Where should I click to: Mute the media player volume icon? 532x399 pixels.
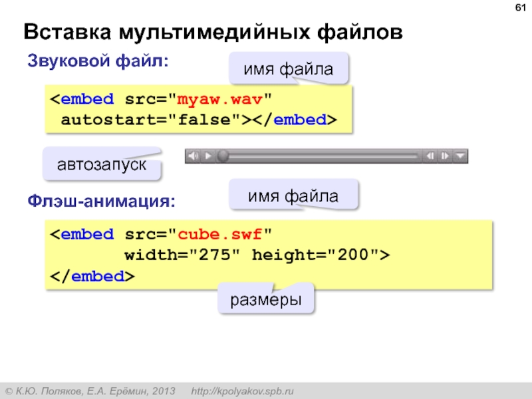[x=194, y=156]
